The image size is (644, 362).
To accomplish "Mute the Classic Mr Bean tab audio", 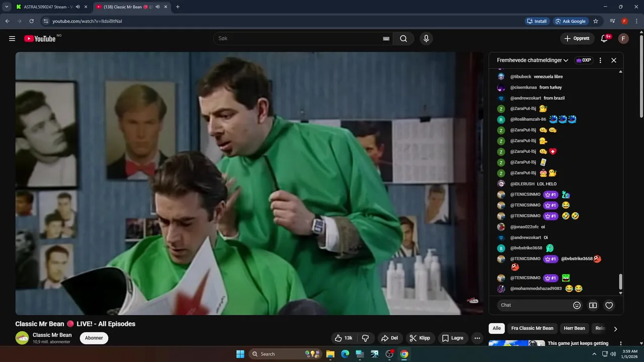I will pos(157,7).
